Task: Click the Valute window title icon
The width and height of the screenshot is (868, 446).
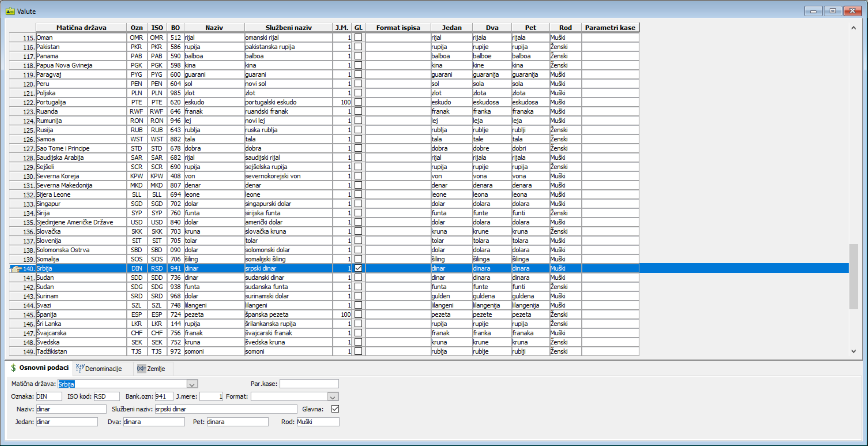Action: point(10,11)
